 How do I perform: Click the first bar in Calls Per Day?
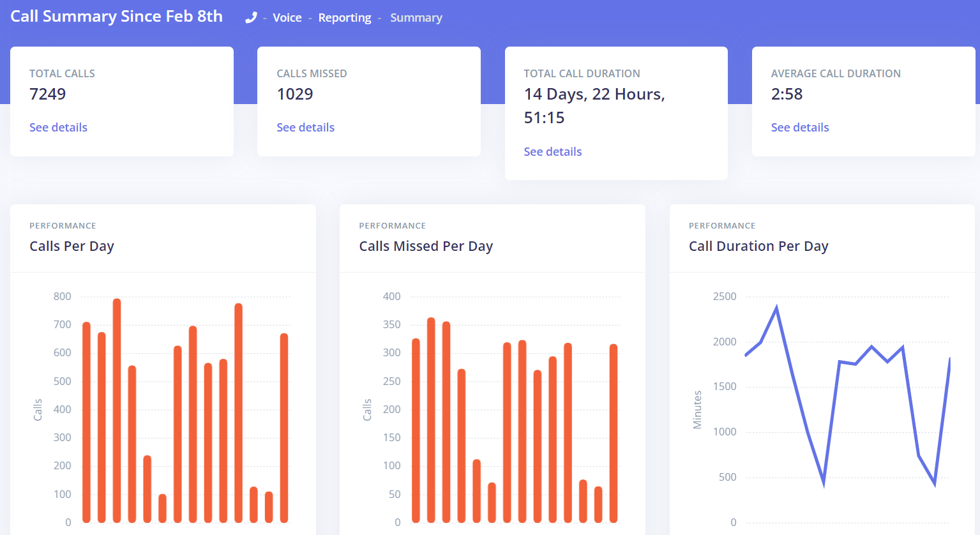point(87,422)
